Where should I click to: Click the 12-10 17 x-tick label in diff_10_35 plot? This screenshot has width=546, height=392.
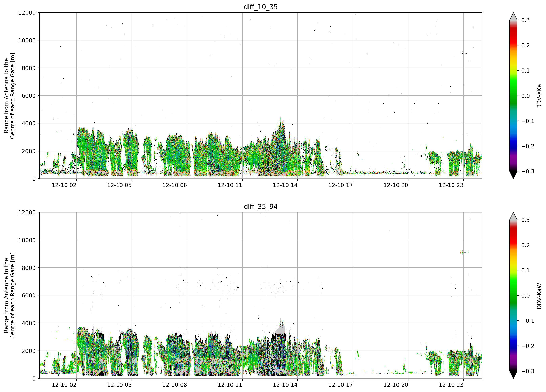pyautogui.click(x=341, y=185)
